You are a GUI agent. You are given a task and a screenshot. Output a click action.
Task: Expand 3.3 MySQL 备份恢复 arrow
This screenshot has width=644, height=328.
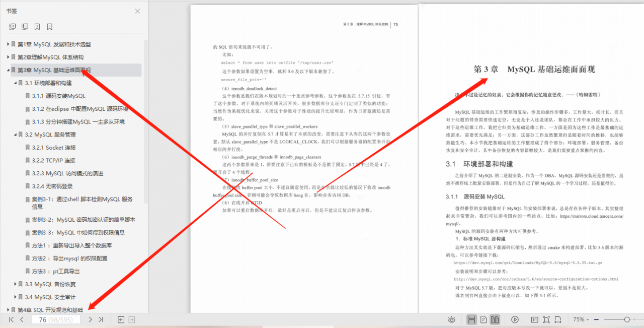16,284
